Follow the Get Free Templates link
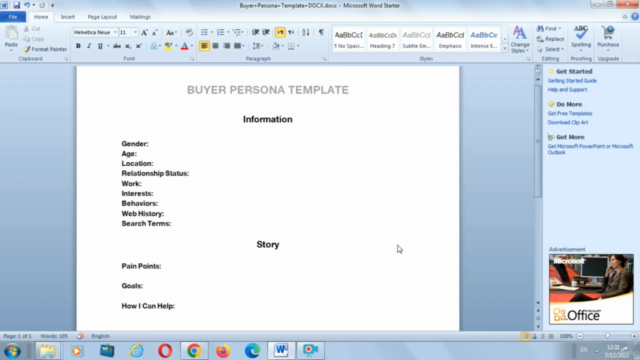The width and height of the screenshot is (640, 360). pos(570,113)
